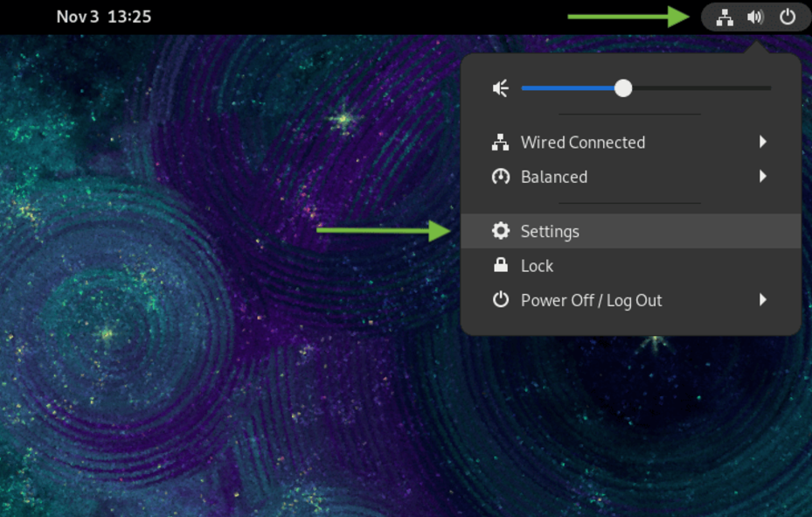Click the Power Off menu power icon
The image size is (812, 517).
click(x=500, y=299)
